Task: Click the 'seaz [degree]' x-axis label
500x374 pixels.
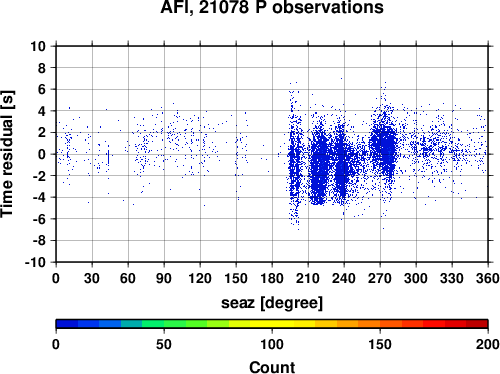Action: (x=272, y=303)
